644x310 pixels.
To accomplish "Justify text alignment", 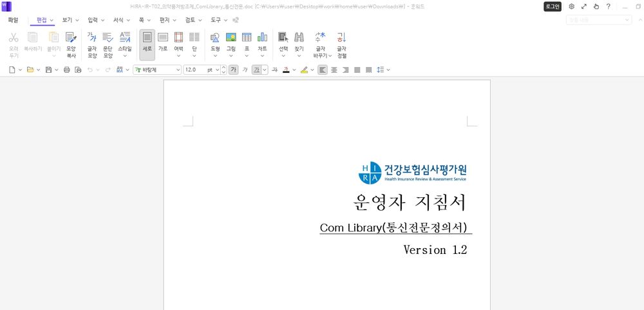I will coord(357,70).
